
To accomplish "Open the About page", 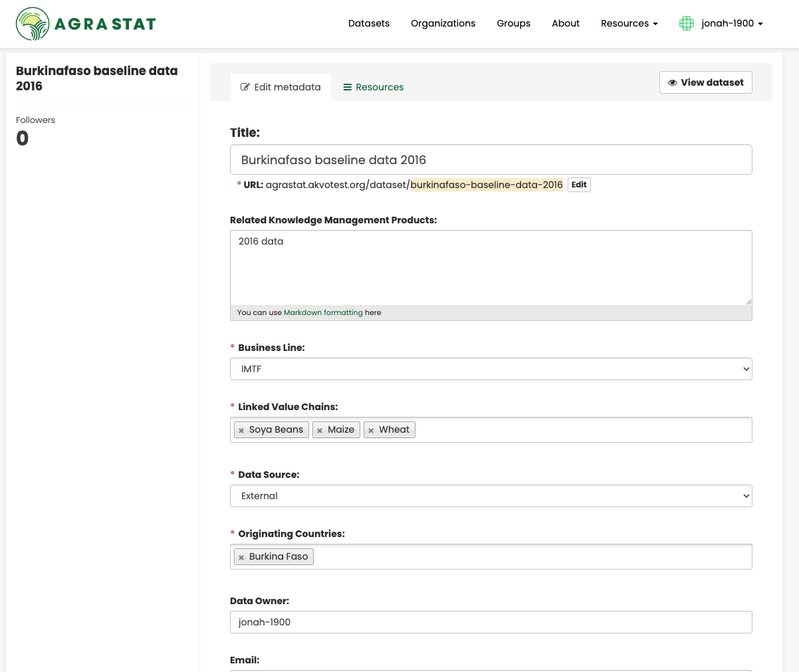I will (x=566, y=23).
